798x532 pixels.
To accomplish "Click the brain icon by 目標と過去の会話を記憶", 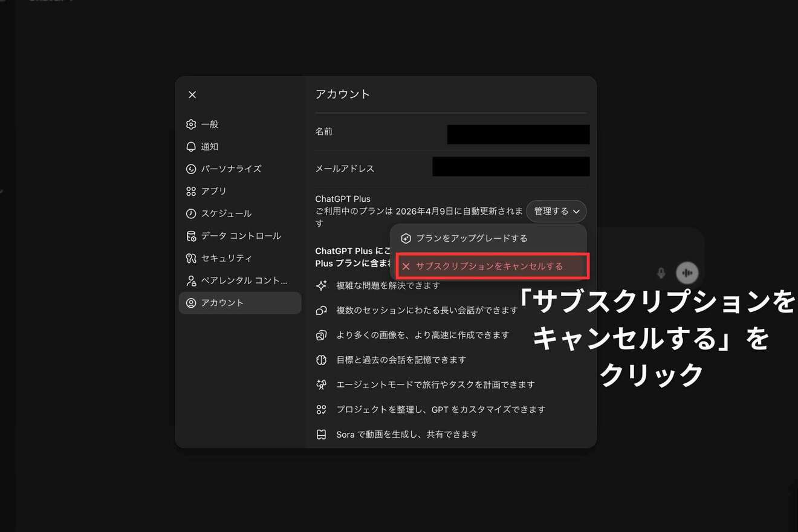I will [322, 360].
